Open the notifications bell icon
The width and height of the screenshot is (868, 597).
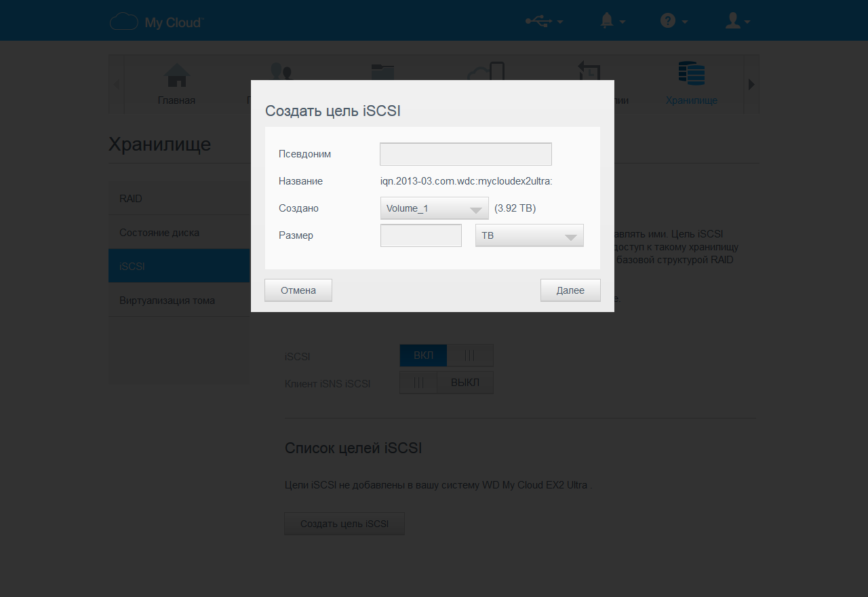coord(612,22)
